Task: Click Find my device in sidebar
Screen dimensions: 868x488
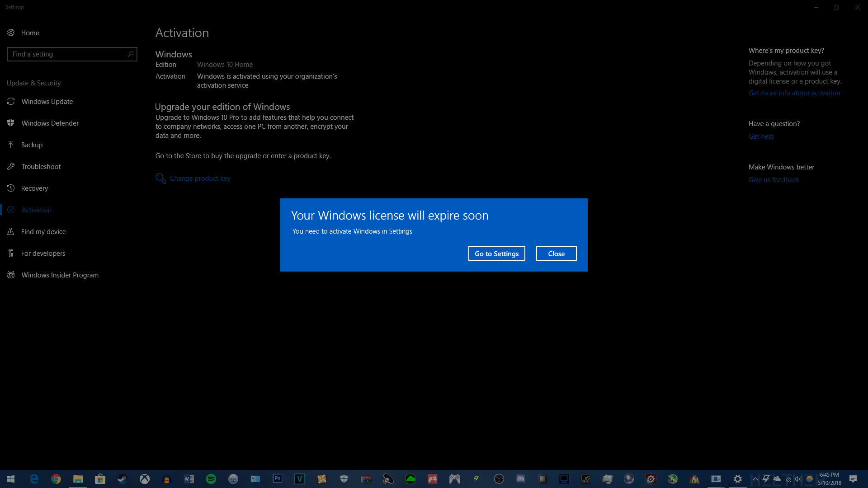Action: [43, 231]
